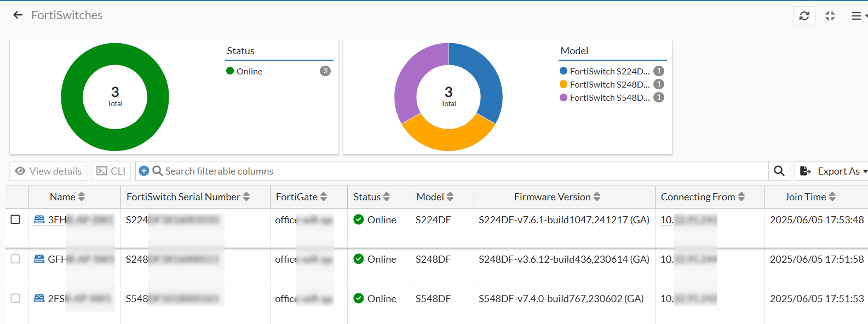Screen dimensions: 868x324
Task: Select checkbox for the S224DF row
Action: [15, 219]
